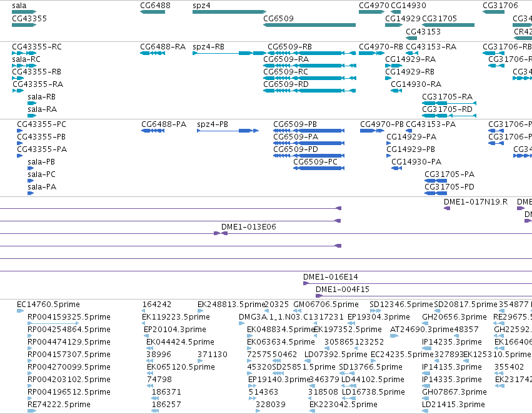Select EST GM06706.5prime

pyautogui.click(x=297, y=311)
